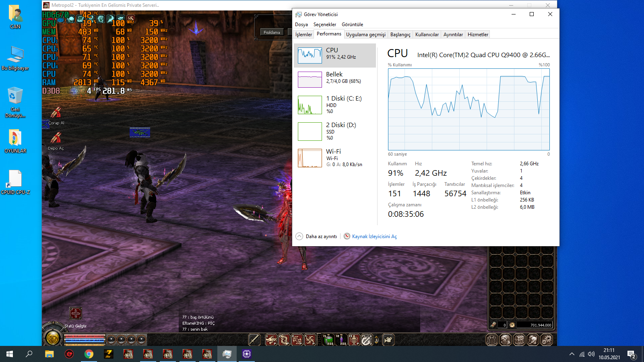Open the notification center icon
Viewport: 644px width, 362px height.
[x=631, y=354]
